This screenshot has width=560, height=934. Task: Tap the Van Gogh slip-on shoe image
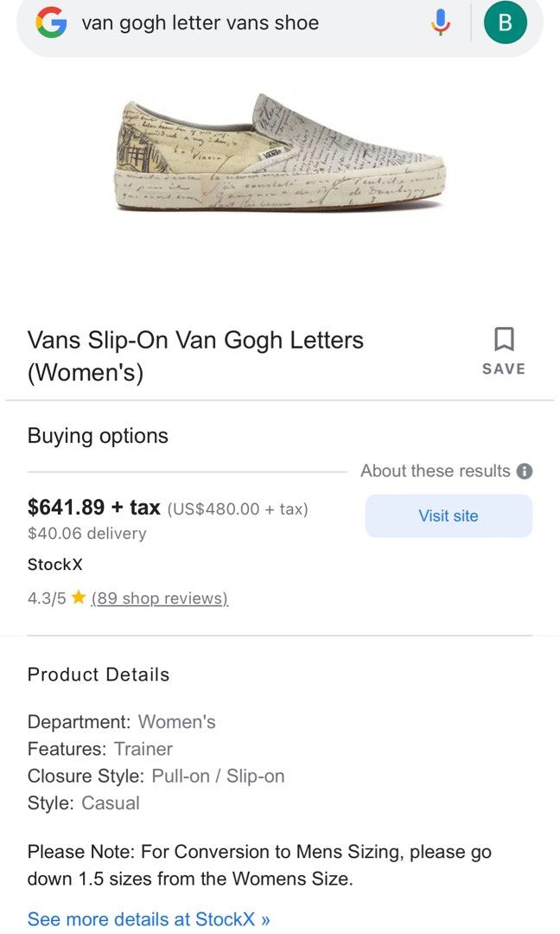point(280,156)
